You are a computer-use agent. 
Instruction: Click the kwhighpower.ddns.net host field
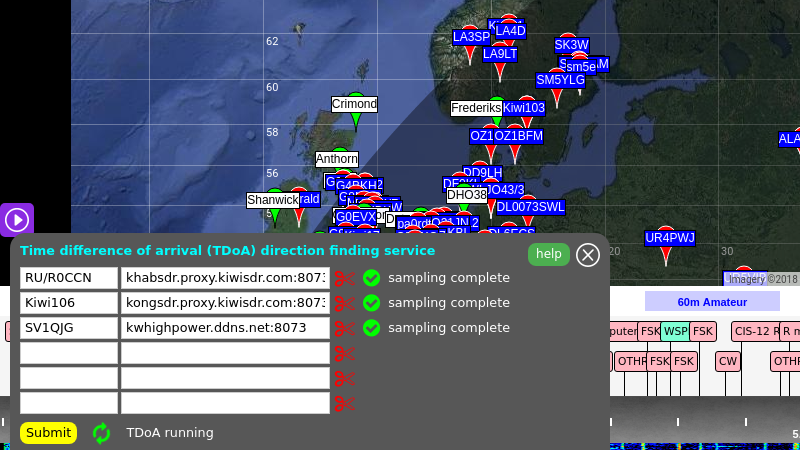pyautogui.click(x=225, y=328)
